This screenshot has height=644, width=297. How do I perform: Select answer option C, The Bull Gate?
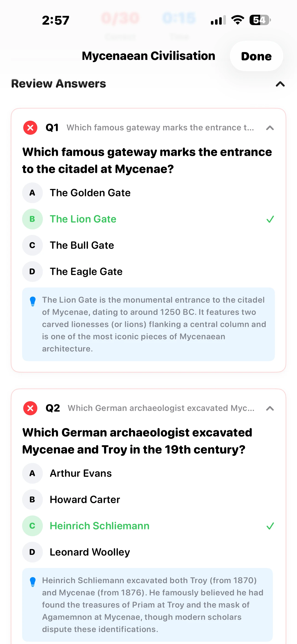pyautogui.click(x=82, y=245)
